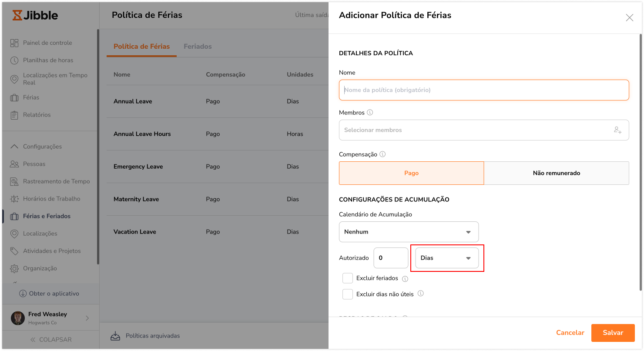Open the Maternity Leave policy row

(218, 199)
